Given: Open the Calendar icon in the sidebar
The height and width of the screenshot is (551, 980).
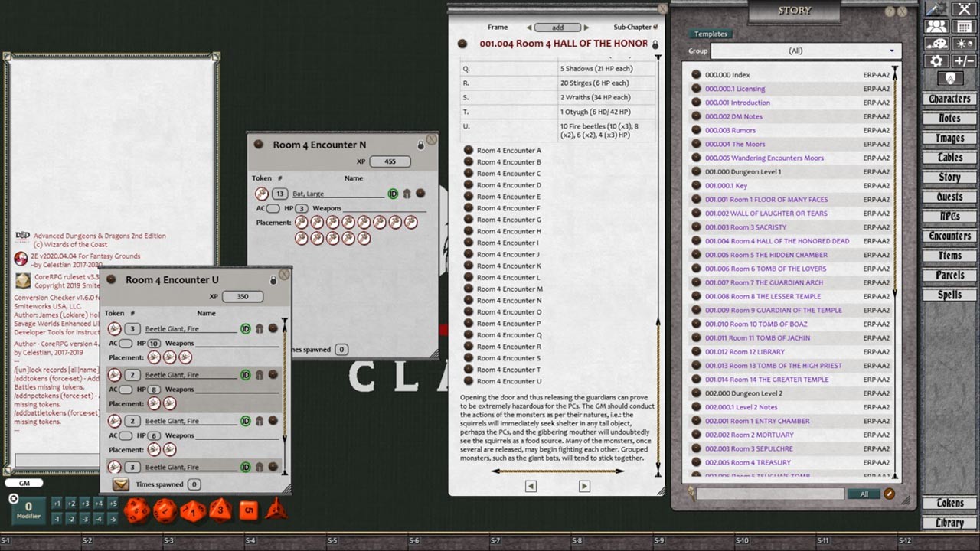Looking at the screenshot, I should (963, 25).
